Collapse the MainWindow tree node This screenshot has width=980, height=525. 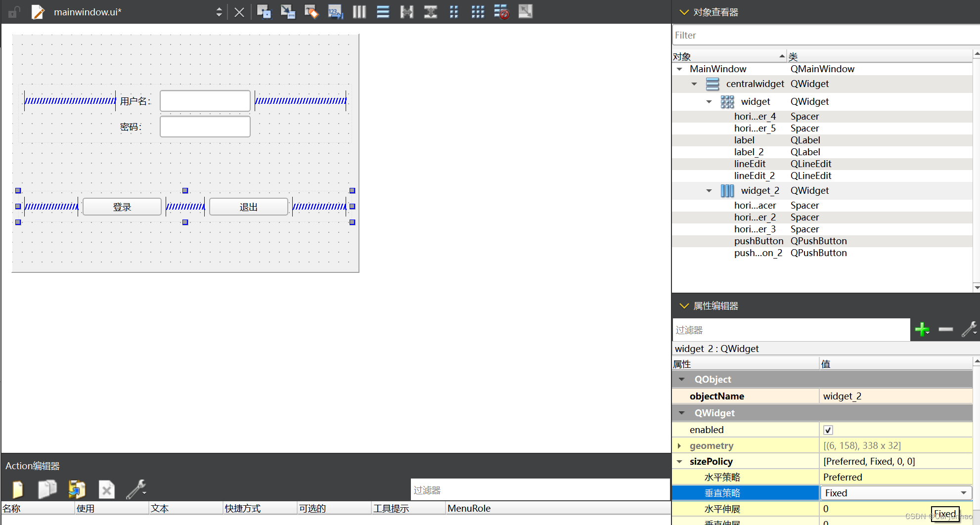(680, 69)
